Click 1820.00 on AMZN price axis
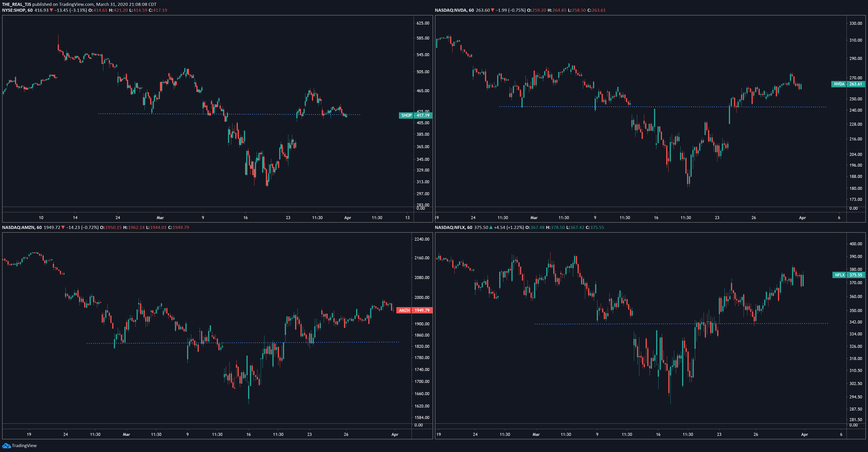 coord(422,346)
